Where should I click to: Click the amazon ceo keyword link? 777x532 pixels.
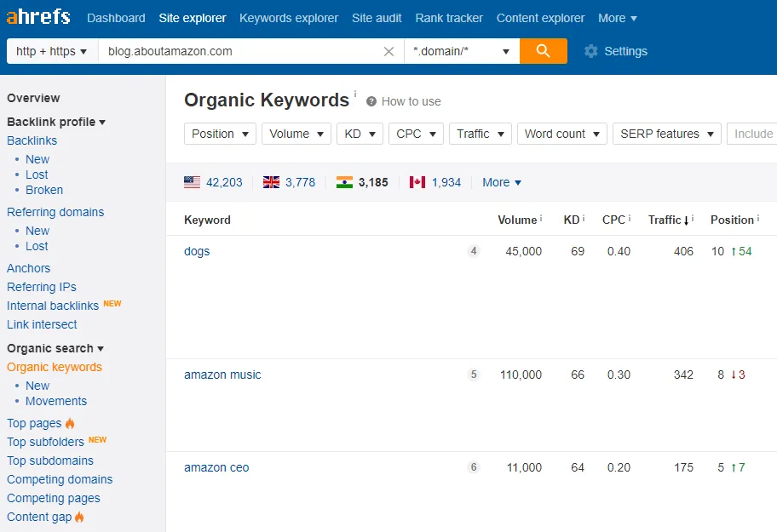click(x=216, y=467)
